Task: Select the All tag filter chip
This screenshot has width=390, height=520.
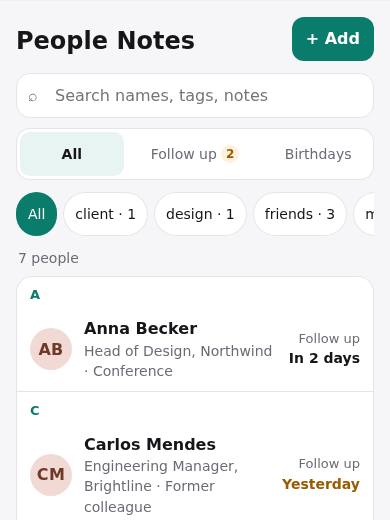Action: [36, 214]
